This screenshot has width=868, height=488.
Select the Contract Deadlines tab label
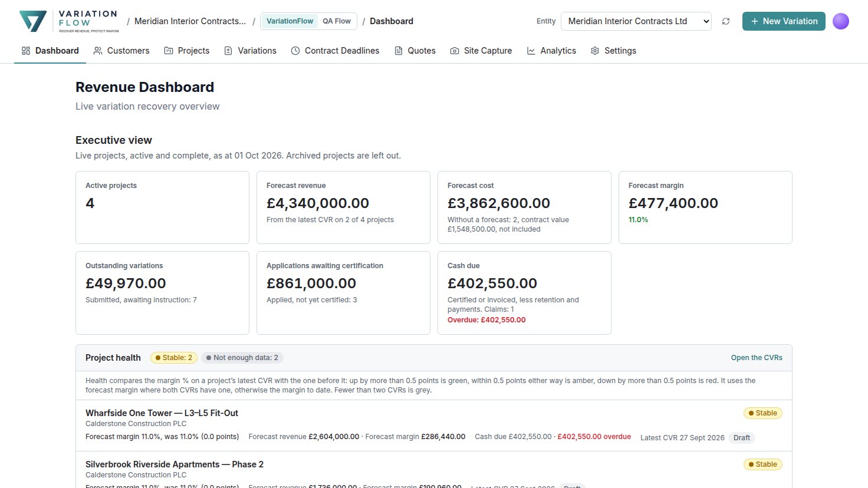pyautogui.click(x=342, y=51)
